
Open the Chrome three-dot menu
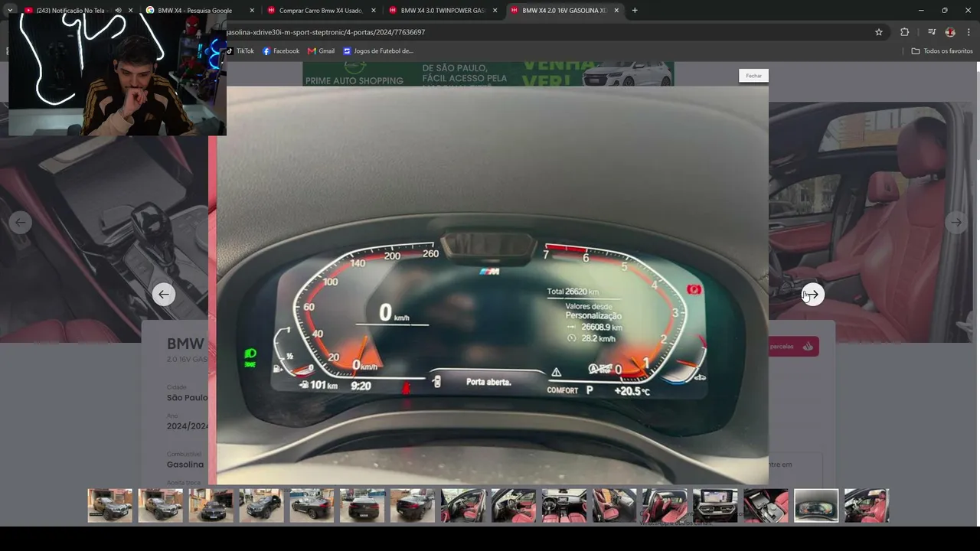coord(969,32)
